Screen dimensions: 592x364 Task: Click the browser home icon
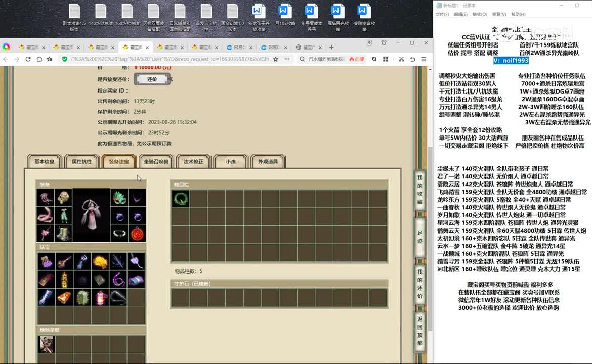point(39,59)
